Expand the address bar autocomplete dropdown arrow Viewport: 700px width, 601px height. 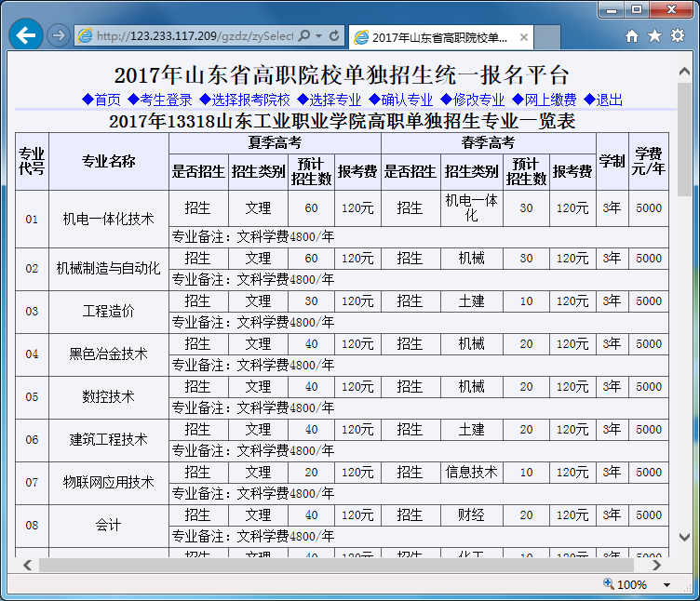(319, 35)
